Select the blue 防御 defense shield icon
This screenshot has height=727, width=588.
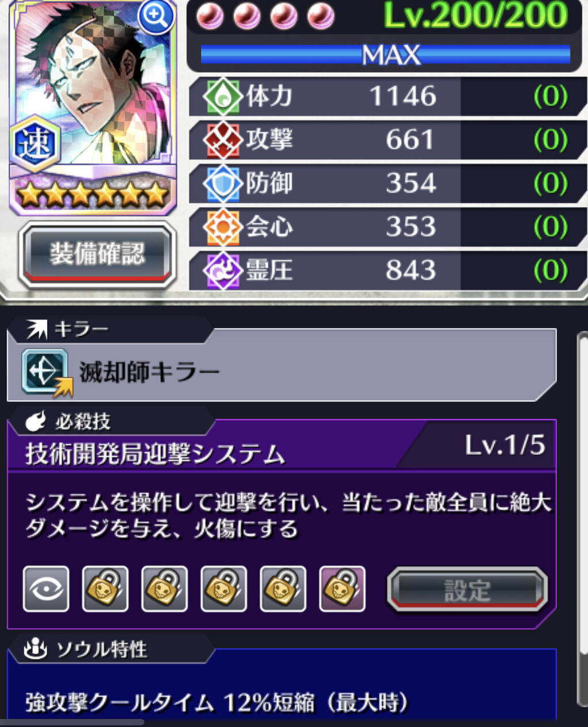(x=223, y=183)
